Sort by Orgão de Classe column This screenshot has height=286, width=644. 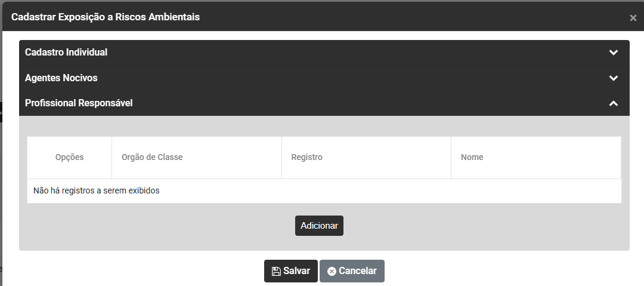152,158
